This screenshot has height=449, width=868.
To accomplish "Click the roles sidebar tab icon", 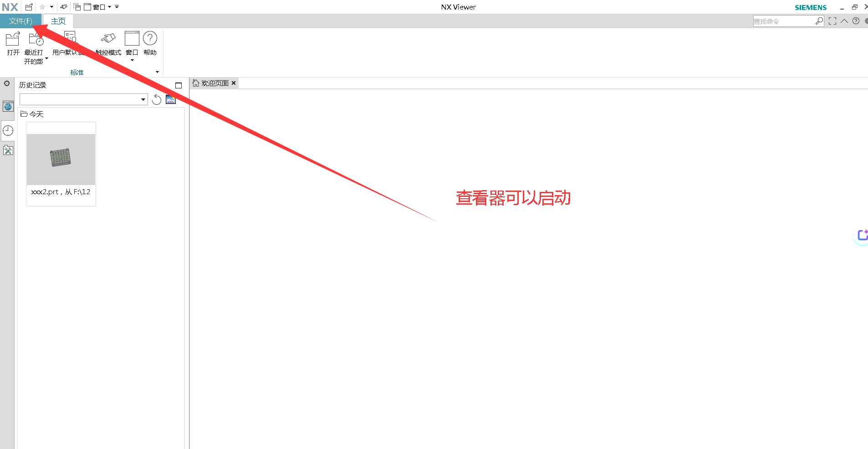I will click(x=8, y=150).
